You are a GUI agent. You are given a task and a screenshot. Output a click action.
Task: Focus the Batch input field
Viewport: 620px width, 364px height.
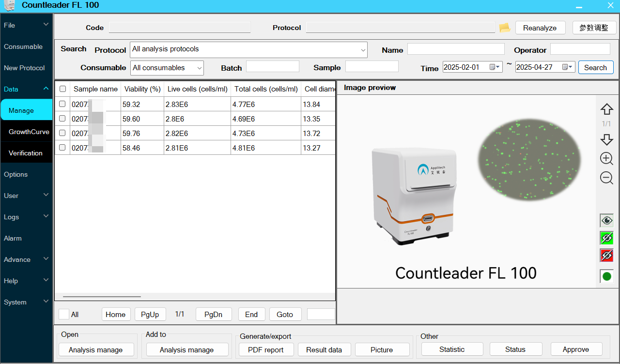coord(273,66)
